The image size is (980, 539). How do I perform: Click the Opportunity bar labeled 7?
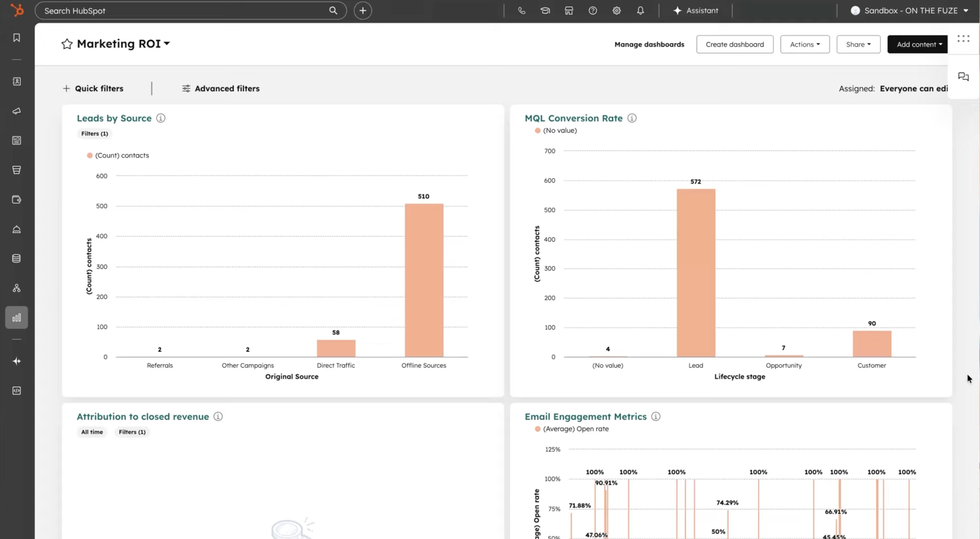[x=784, y=356]
